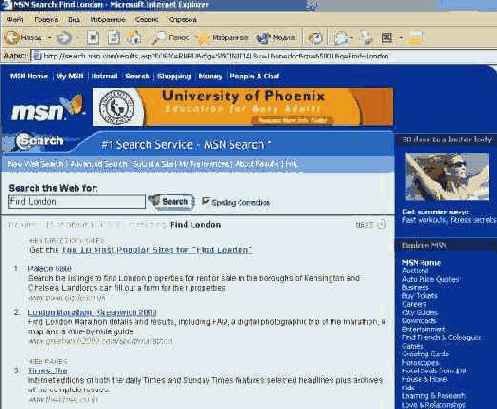The height and width of the screenshot is (409, 497).
Task: Open Money in the top navigation bar
Action: [x=210, y=76]
